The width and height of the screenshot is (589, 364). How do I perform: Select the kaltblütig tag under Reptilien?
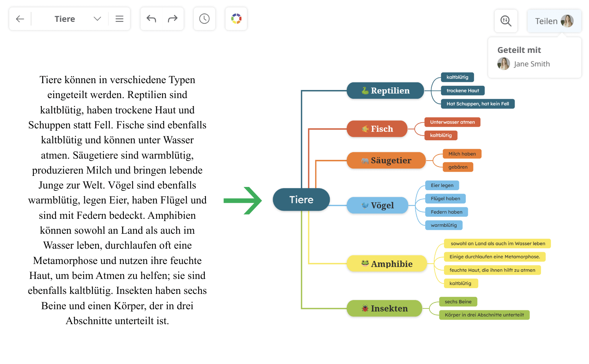[457, 77]
